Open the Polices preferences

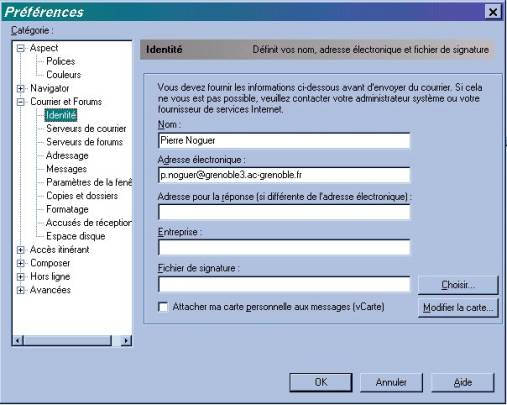pos(61,61)
